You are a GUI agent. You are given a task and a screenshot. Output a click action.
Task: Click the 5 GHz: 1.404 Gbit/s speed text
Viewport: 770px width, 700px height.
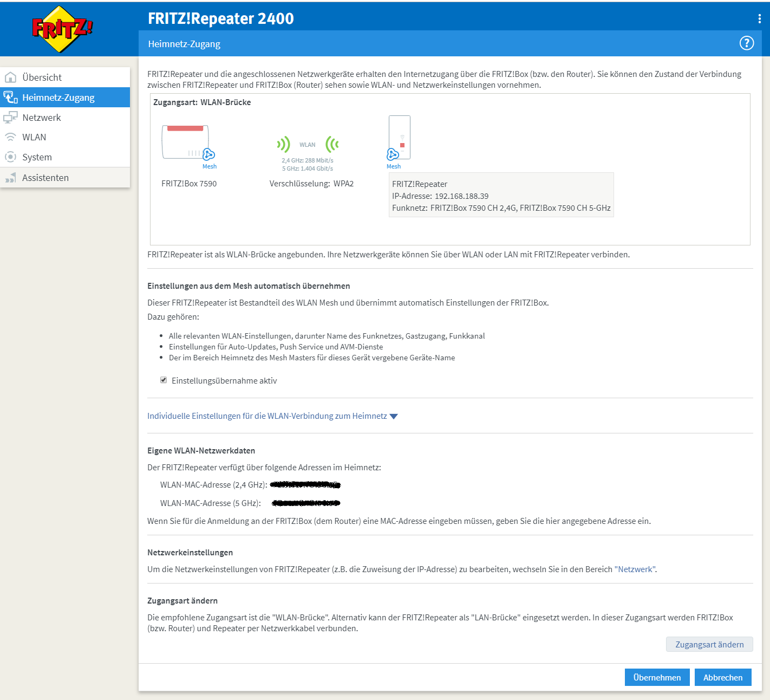point(308,168)
